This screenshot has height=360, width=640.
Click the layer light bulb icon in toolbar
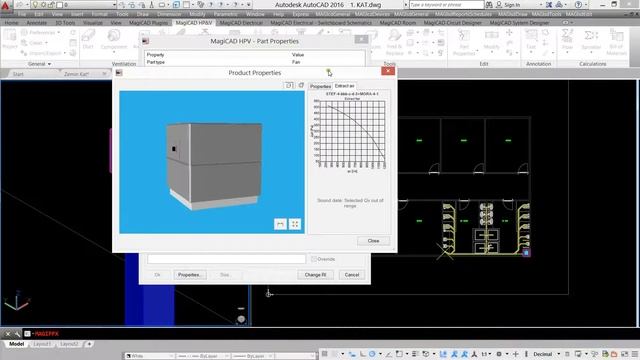35,5
